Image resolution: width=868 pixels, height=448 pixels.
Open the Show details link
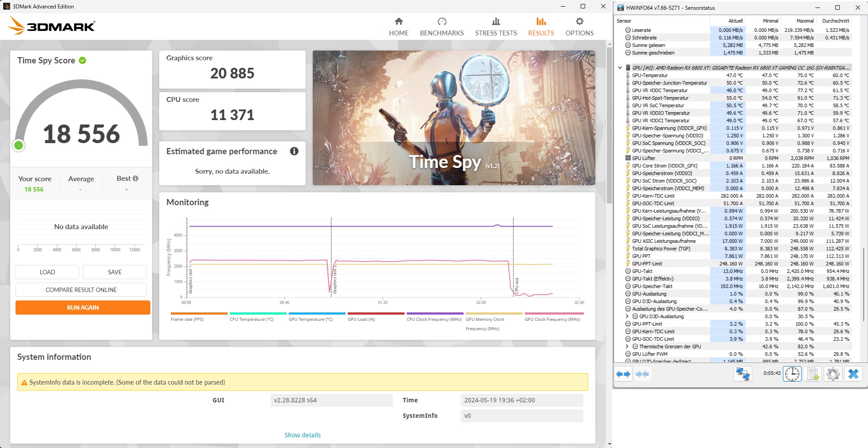pyautogui.click(x=302, y=435)
